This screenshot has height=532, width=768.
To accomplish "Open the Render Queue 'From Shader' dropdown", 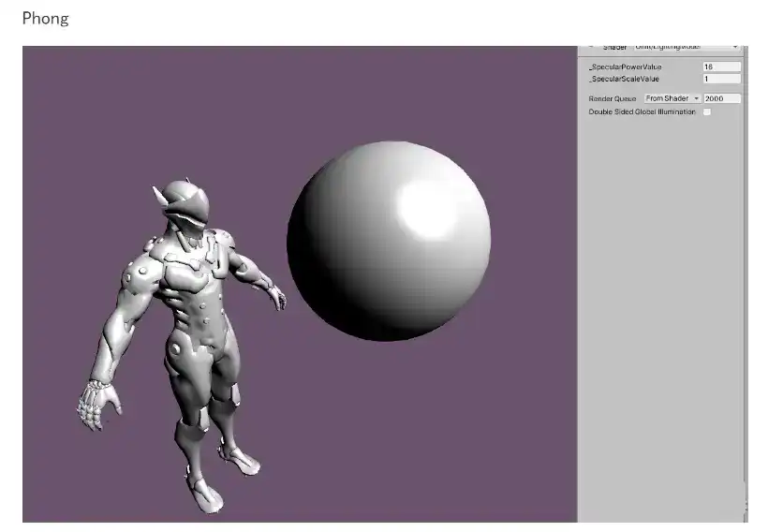I will pos(672,98).
